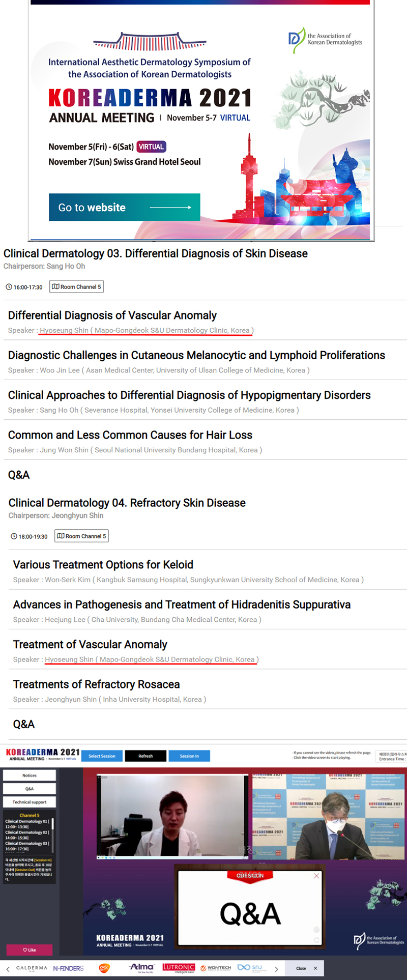
Task: Open the Notices panel
Action: pyautogui.click(x=30, y=775)
